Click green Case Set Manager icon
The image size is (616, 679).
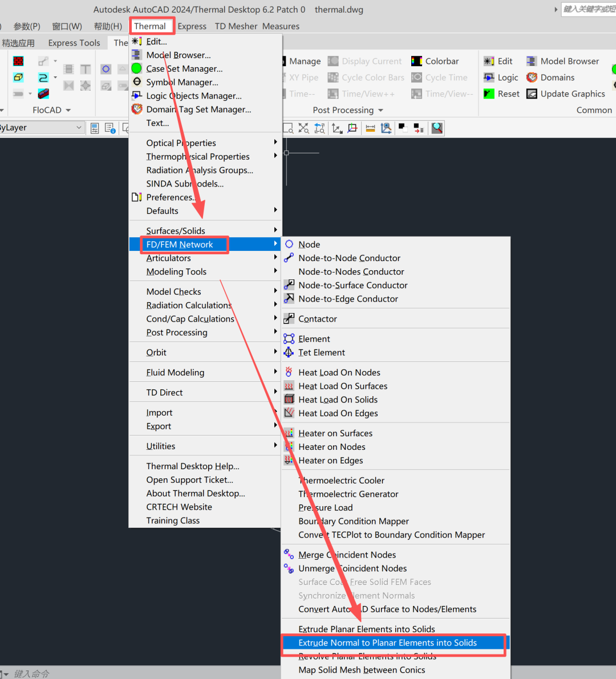click(136, 68)
